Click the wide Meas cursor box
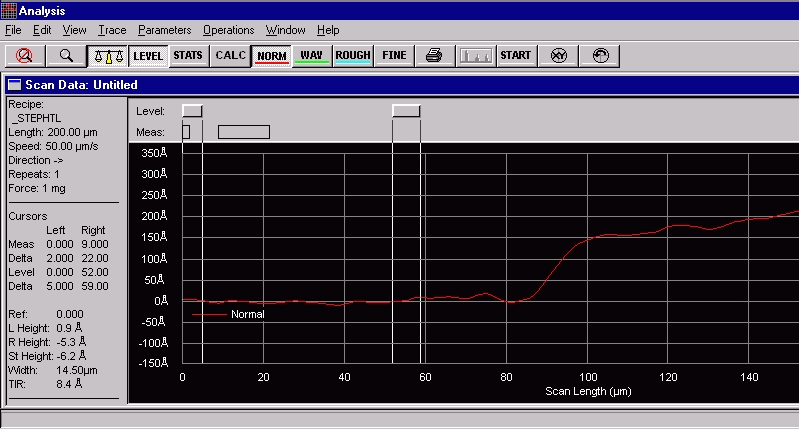The height and width of the screenshot is (430, 799). (x=243, y=132)
